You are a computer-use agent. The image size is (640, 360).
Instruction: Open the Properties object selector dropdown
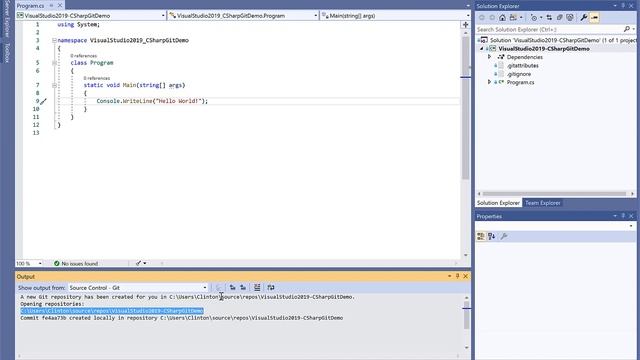pyautogui.click(x=631, y=226)
